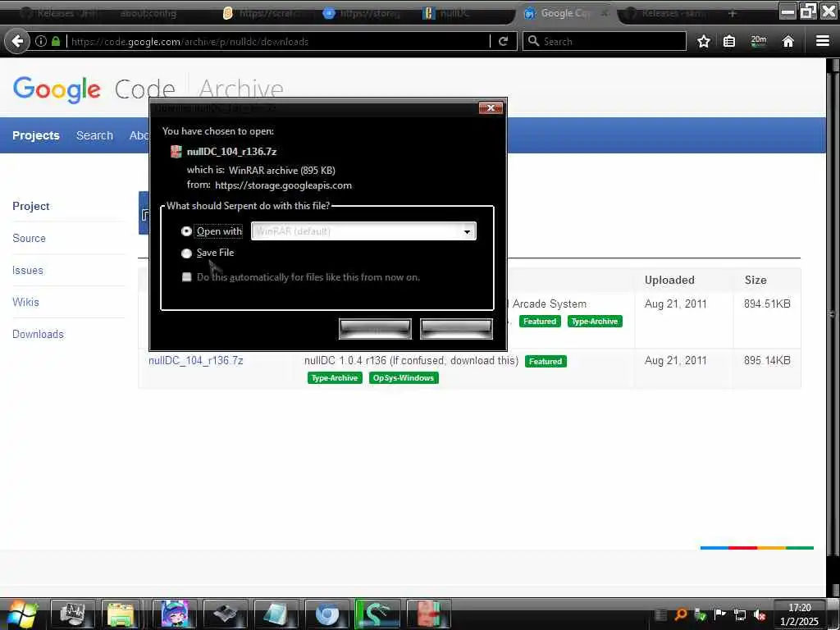This screenshot has width=840, height=630.
Task: Open Search in Google Code navigation
Action: point(94,135)
